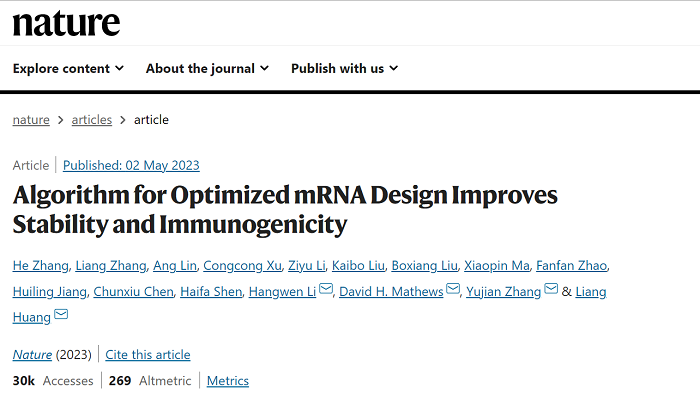Click the envelope icon next to David H. Mathews
The width and height of the screenshot is (700, 401).
coord(453,289)
